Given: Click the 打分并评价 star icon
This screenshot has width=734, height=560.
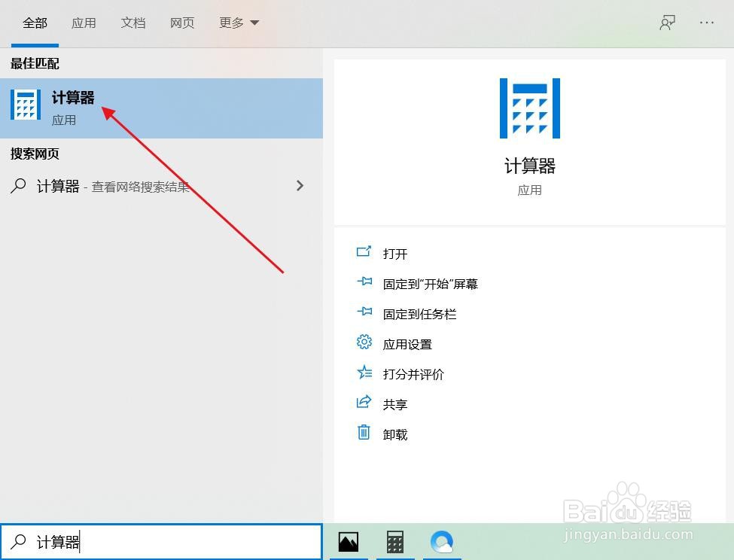Looking at the screenshot, I should pos(364,373).
